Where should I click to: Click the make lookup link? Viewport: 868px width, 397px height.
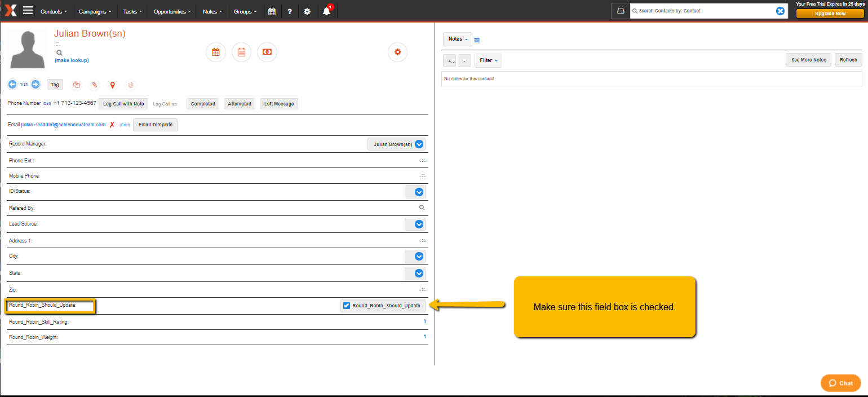pyautogui.click(x=72, y=60)
